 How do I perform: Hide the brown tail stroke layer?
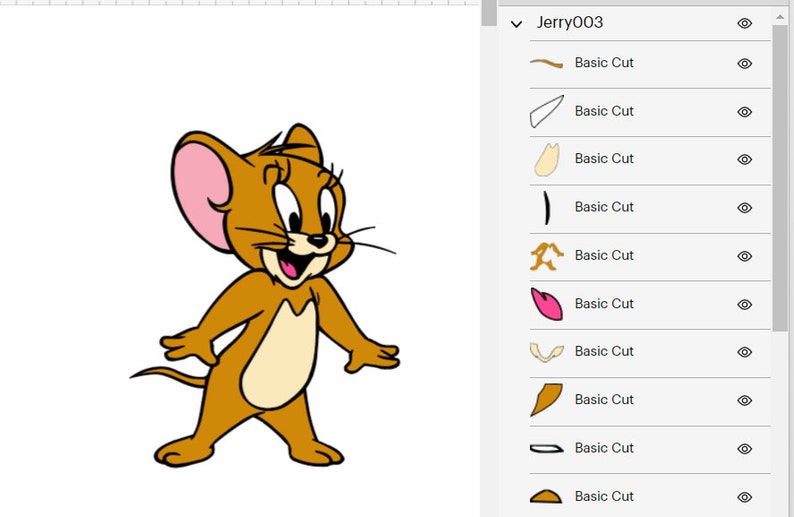(x=744, y=63)
